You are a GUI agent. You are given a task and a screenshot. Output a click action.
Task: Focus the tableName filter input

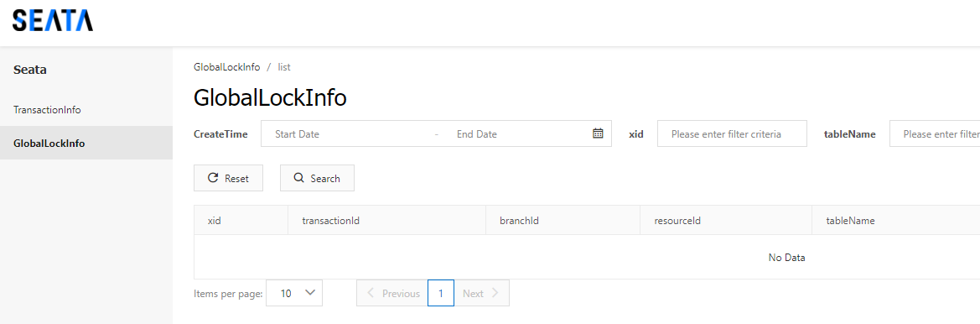tap(935, 133)
